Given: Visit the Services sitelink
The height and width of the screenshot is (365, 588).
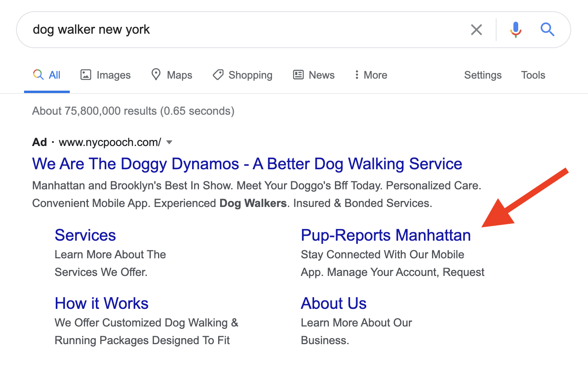Looking at the screenshot, I should 85,235.
